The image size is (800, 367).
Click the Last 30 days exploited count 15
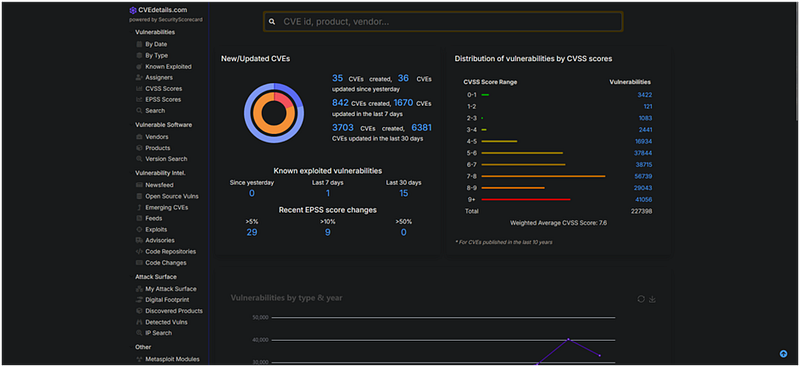[x=404, y=193]
